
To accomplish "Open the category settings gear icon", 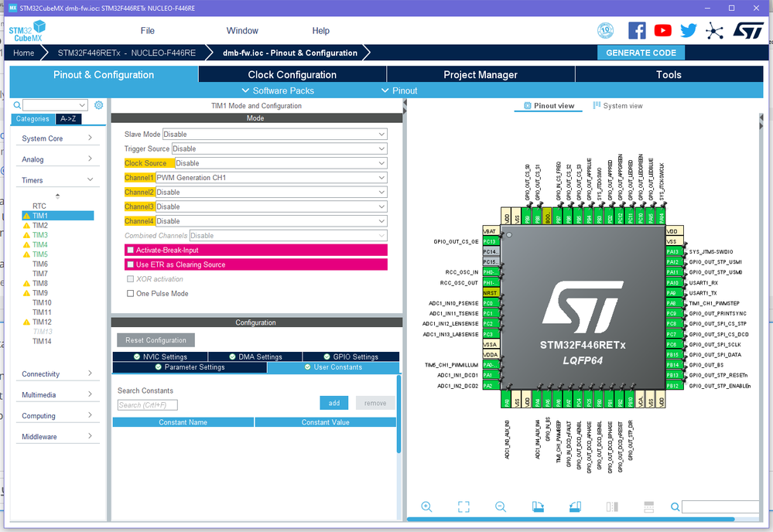I will (98, 105).
